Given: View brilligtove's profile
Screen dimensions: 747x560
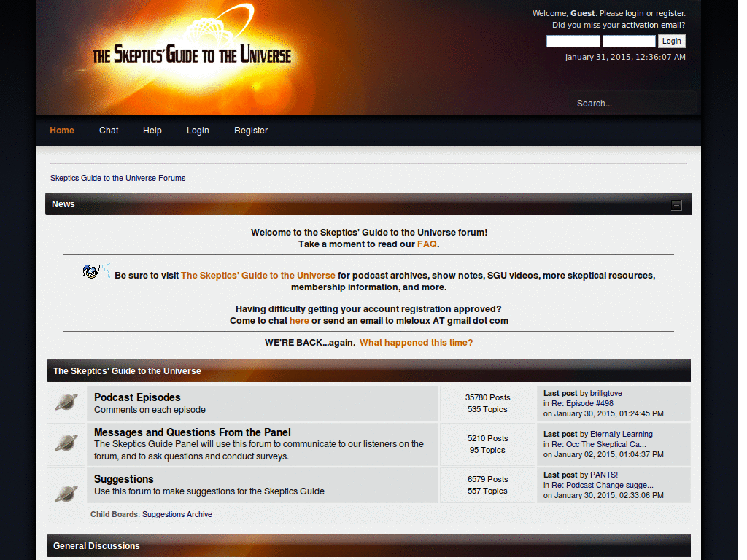Looking at the screenshot, I should coord(606,393).
